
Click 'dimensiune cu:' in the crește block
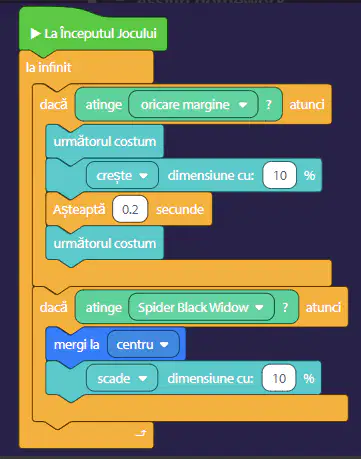[x=211, y=175]
